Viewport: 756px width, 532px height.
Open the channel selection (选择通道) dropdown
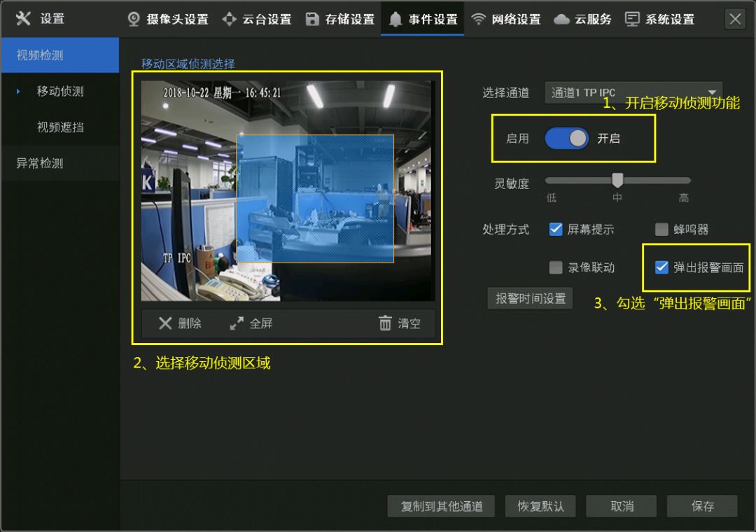633,92
